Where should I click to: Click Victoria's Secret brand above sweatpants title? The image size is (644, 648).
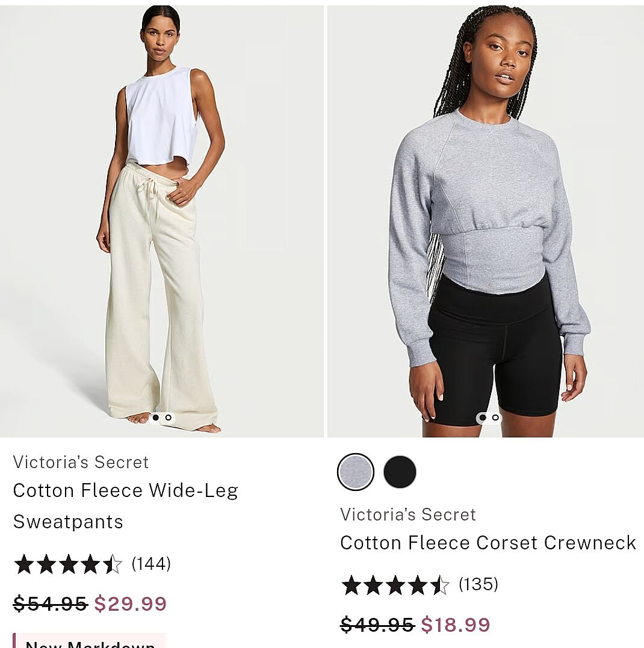click(81, 462)
